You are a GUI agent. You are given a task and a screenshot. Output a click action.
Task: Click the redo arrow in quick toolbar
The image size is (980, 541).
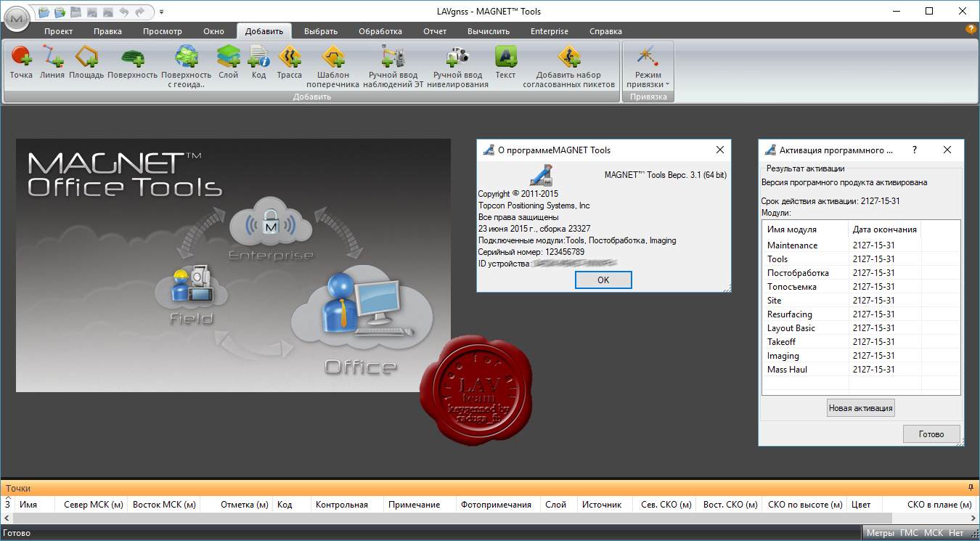(139, 12)
